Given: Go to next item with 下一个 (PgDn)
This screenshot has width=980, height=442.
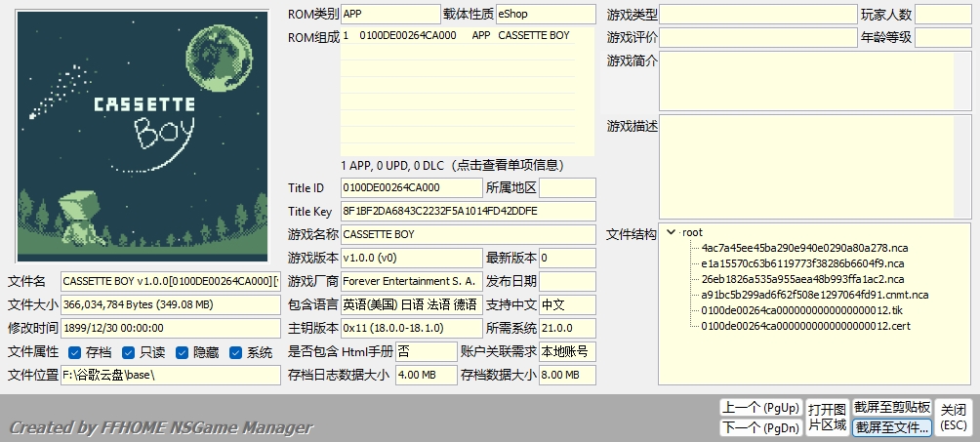Looking at the screenshot, I should pyautogui.click(x=759, y=427).
